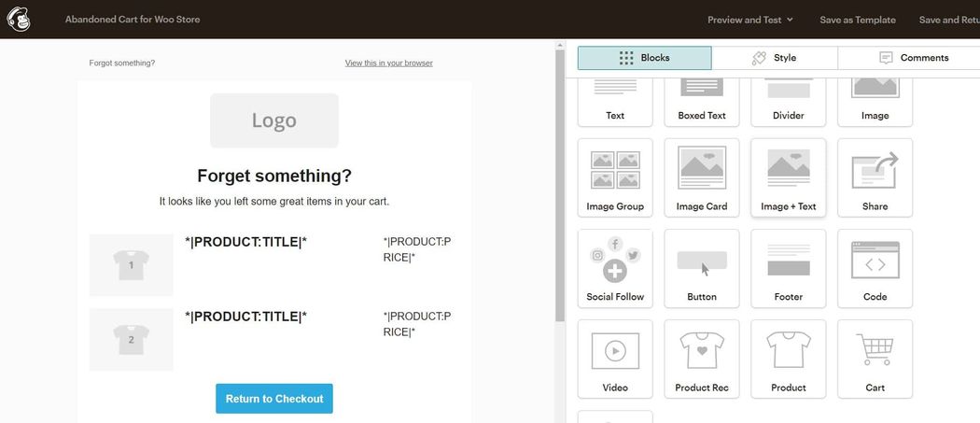Click the Abandoned Cart for Woo Store title
Viewport: 980px width, 423px height.
point(133,20)
